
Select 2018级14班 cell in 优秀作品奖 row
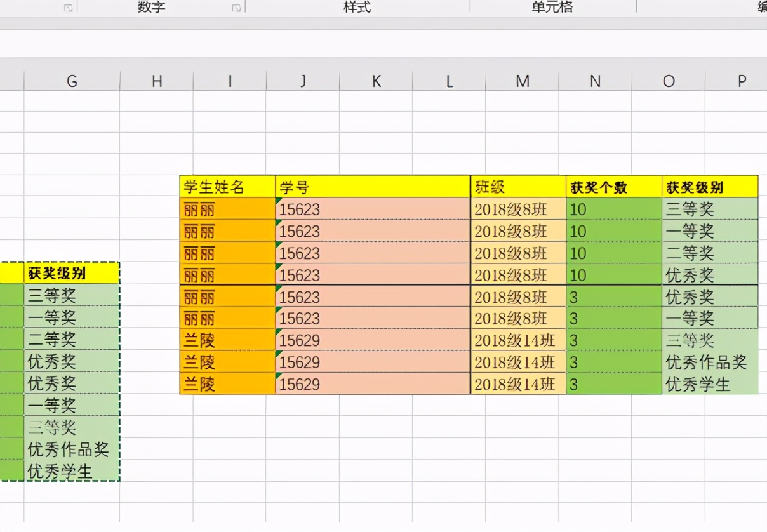coord(518,362)
